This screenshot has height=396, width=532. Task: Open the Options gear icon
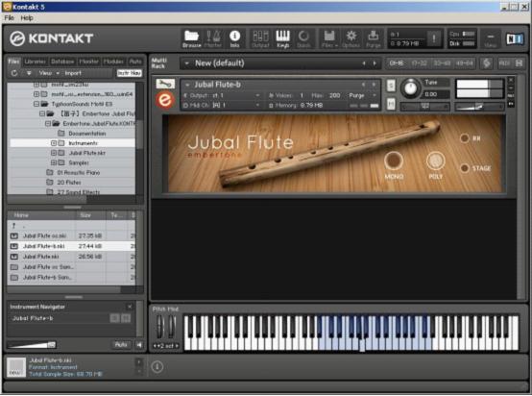click(351, 38)
